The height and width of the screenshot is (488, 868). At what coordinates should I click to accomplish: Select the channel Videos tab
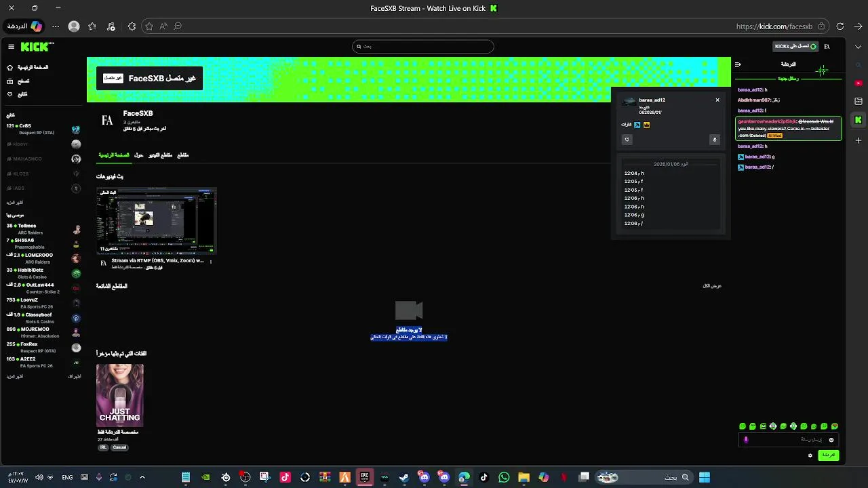(x=161, y=155)
